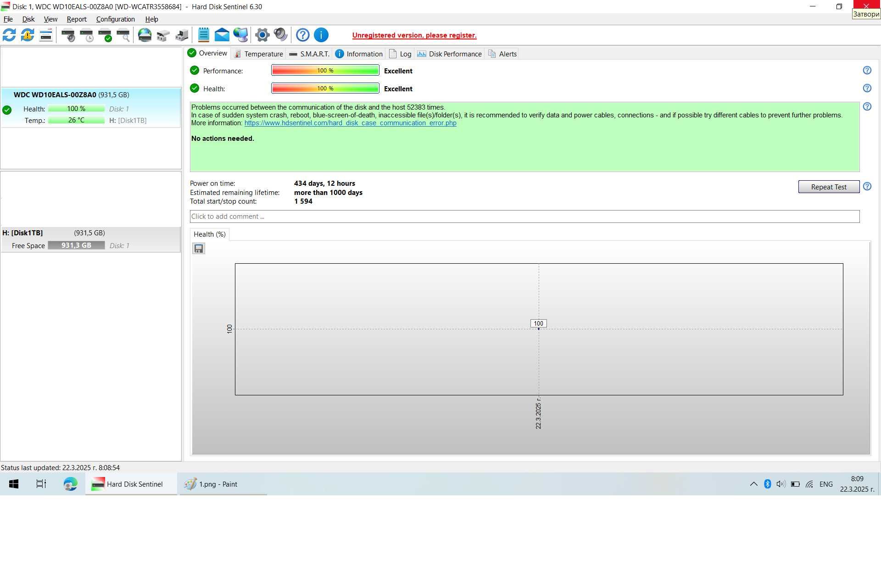Switch to the Overview tab
The image size is (881, 588).
pyautogui.click(x=207, y=53)
